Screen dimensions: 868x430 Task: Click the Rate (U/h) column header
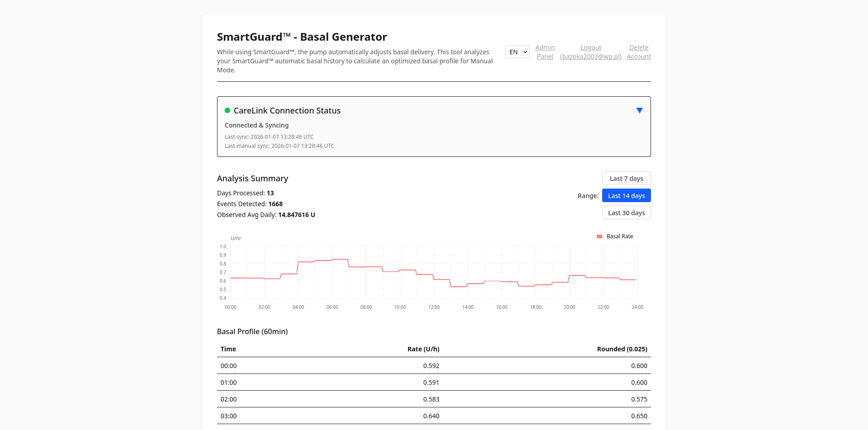tap(423, 349)
